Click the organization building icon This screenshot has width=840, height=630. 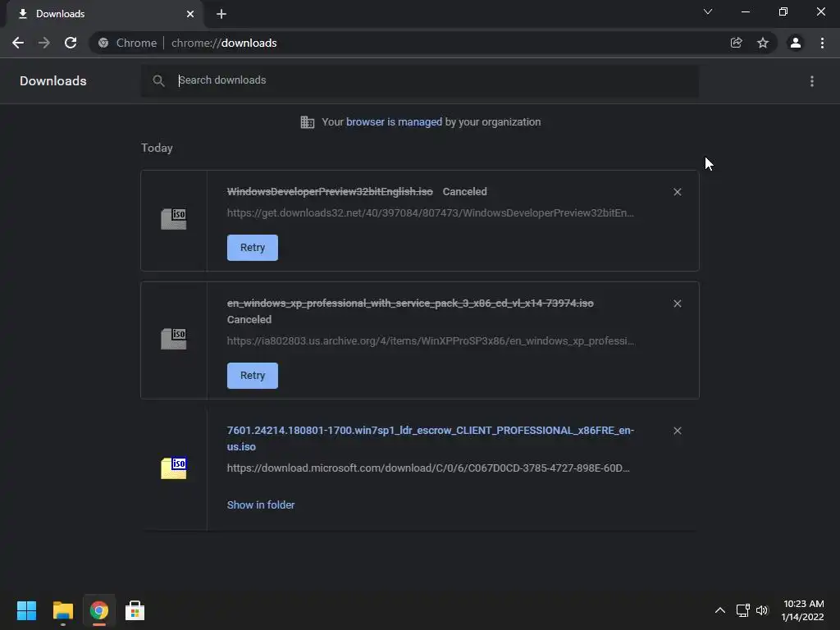pos(308,122)
